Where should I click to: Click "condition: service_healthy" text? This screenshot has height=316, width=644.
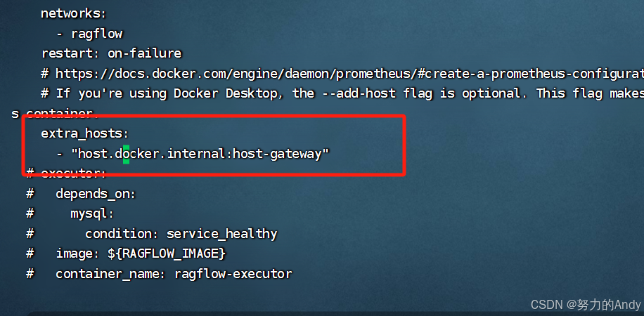point(181,234)
